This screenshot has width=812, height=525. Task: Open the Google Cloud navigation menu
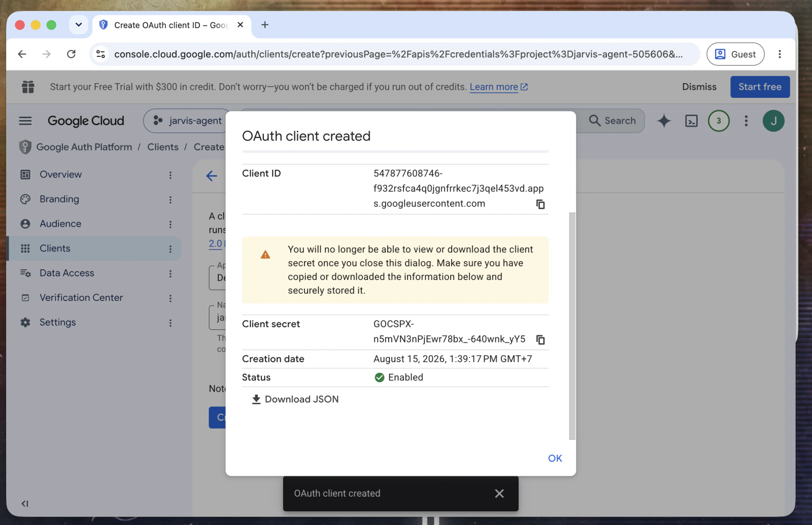pyautogui.click(x=25, y=121)
